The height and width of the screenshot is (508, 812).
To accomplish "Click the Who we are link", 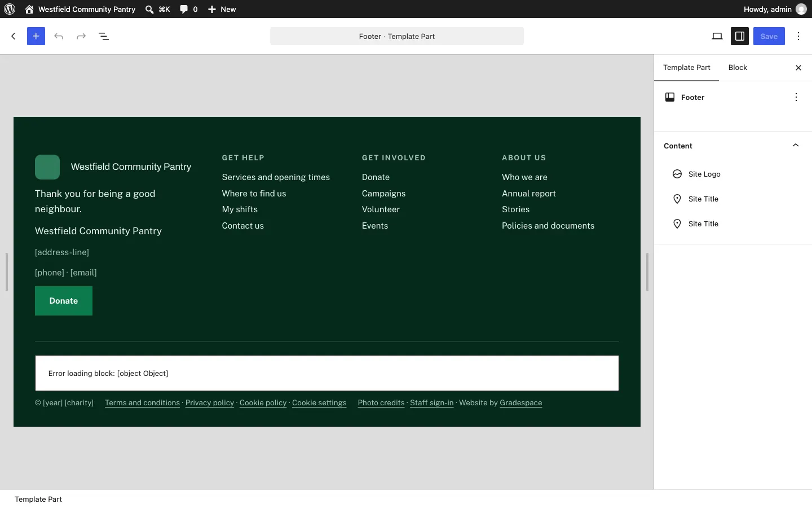I will [524, 177].
